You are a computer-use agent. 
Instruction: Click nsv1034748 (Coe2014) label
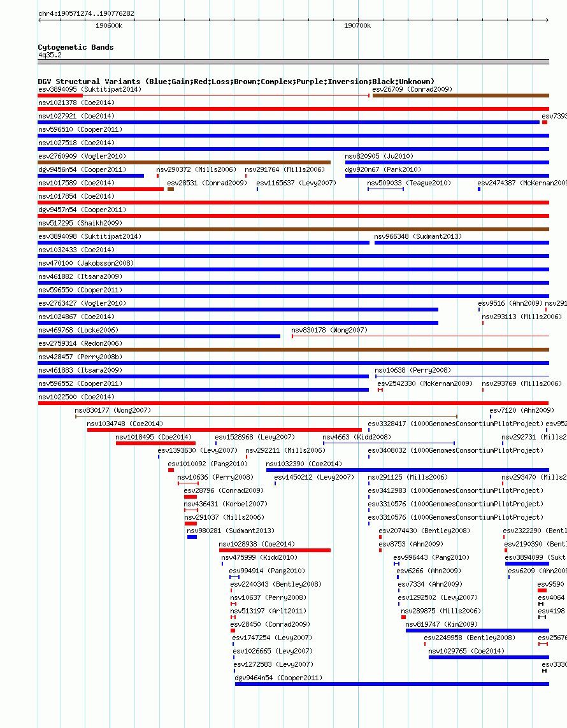(125, 424)
